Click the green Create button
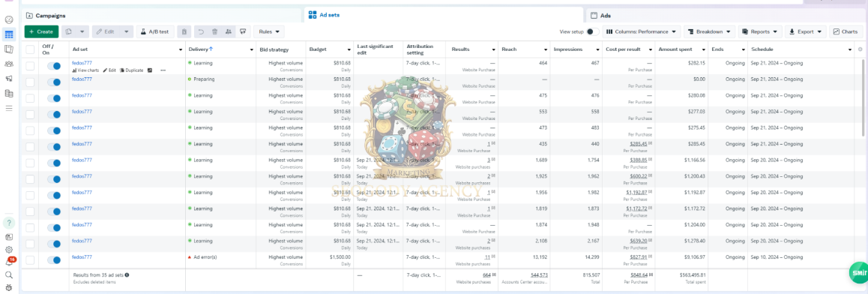868x294 pixels. (41, 32)
